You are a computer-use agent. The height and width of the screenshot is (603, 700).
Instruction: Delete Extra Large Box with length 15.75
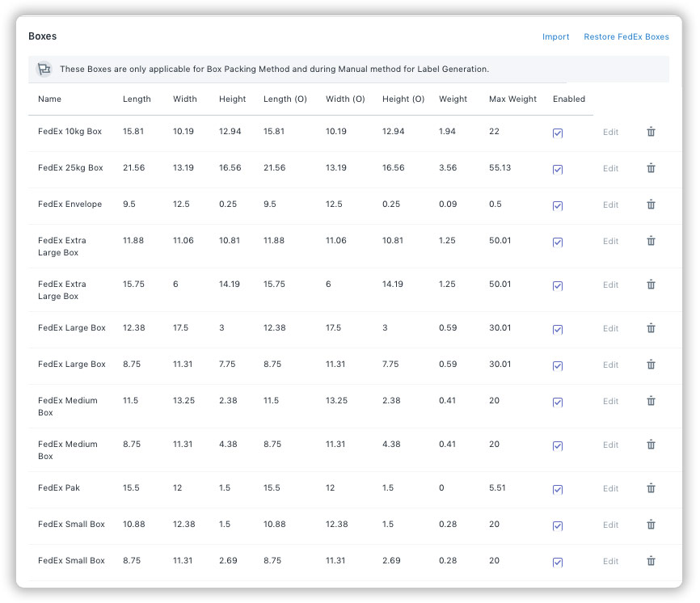pos(651,285)
